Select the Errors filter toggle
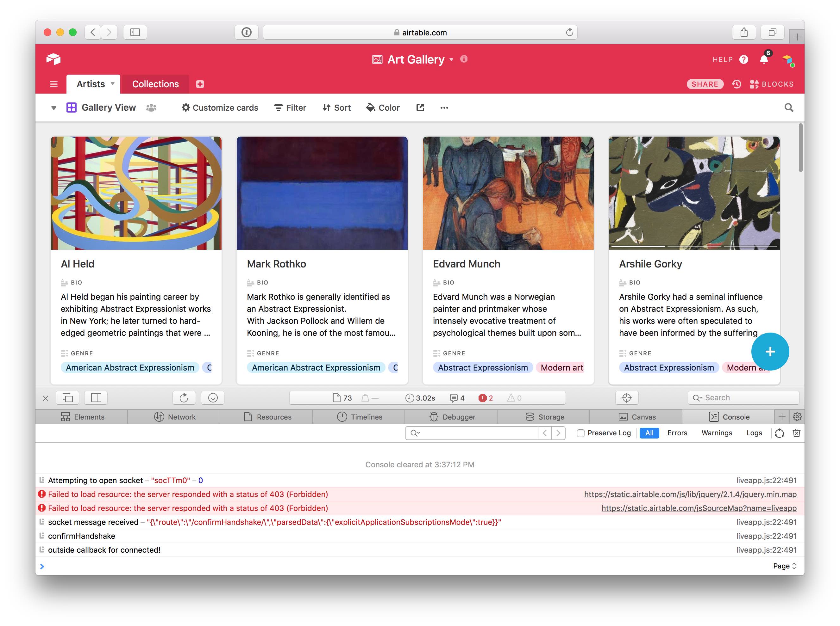 [x=677, y=433]
